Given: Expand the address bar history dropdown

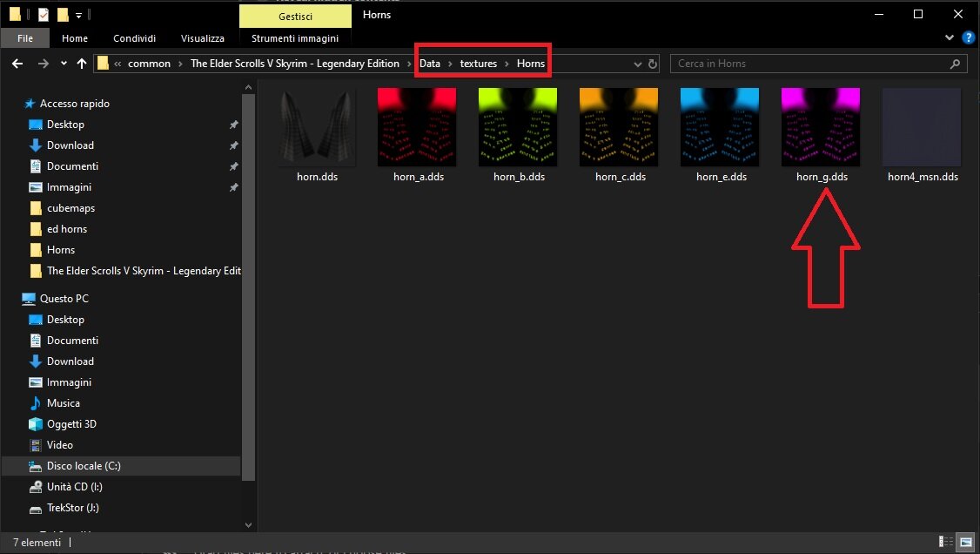Looking at the screenshot, I should pos(636,64).
